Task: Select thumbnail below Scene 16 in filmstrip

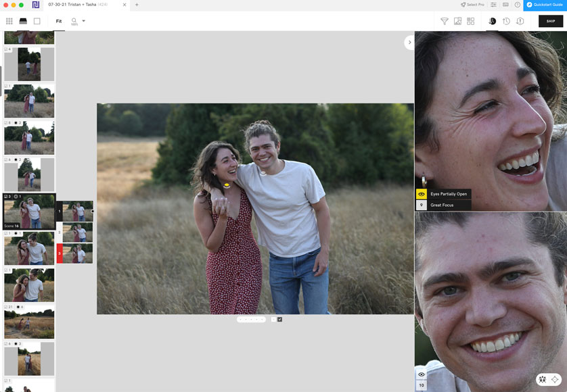Action: click(29, 248)
